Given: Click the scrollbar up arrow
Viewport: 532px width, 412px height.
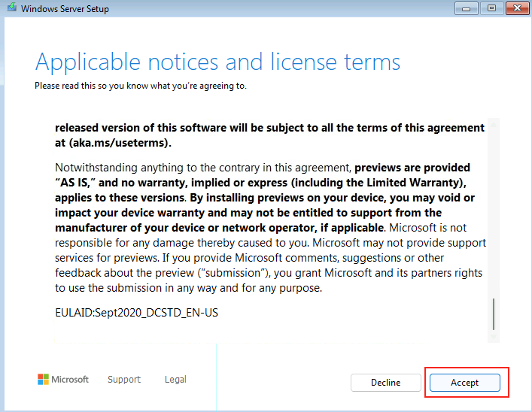Looking at the screenshot, I should pyautogui.click(x=494, y=125).
